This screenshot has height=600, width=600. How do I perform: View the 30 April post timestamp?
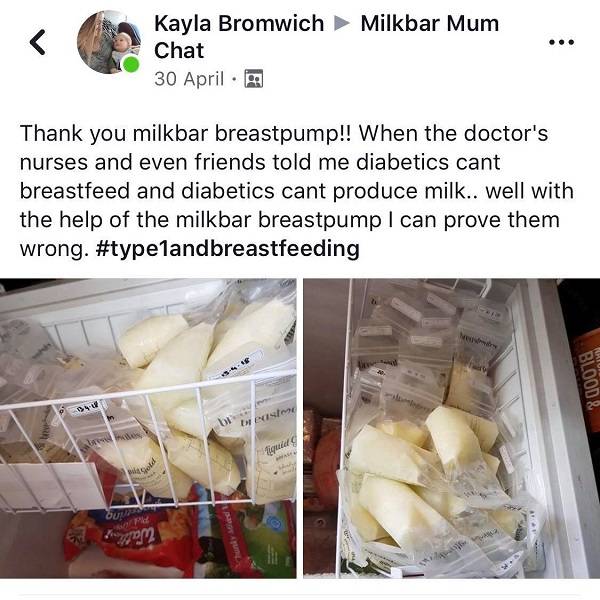189,79
